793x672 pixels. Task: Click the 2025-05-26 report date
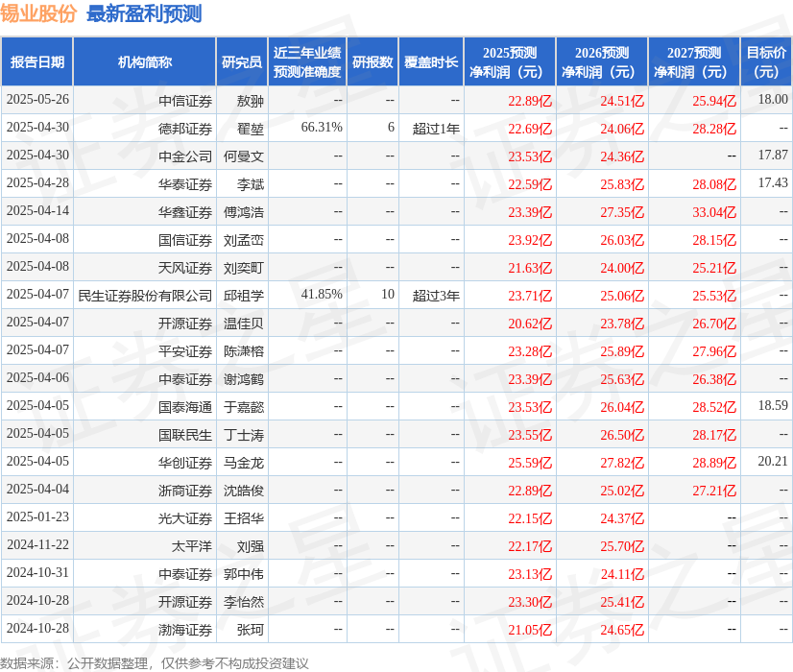pos(39,100)
